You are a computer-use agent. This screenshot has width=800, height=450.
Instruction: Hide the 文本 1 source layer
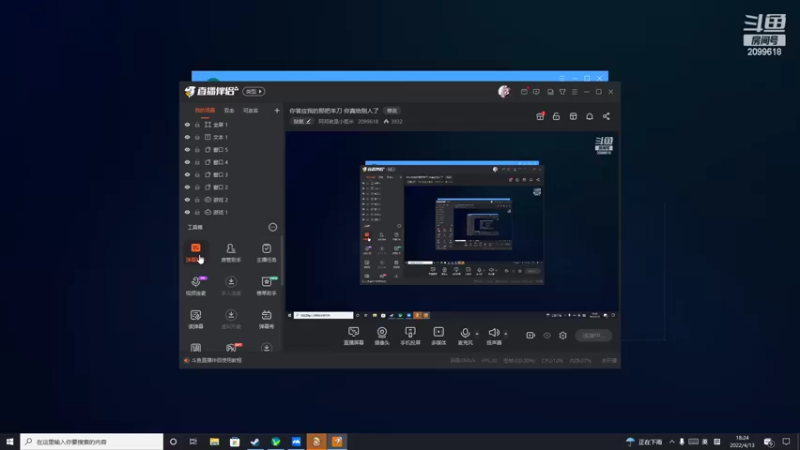[187, 137]
